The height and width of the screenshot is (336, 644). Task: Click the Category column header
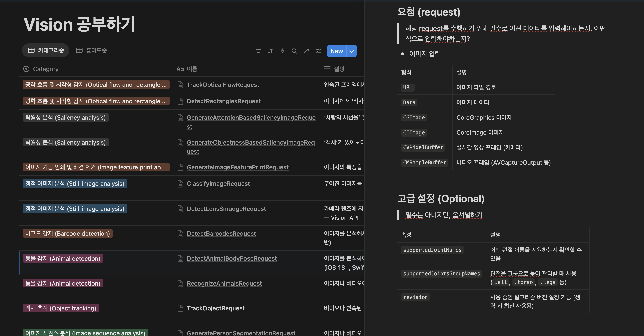click(x=46, y=69)
